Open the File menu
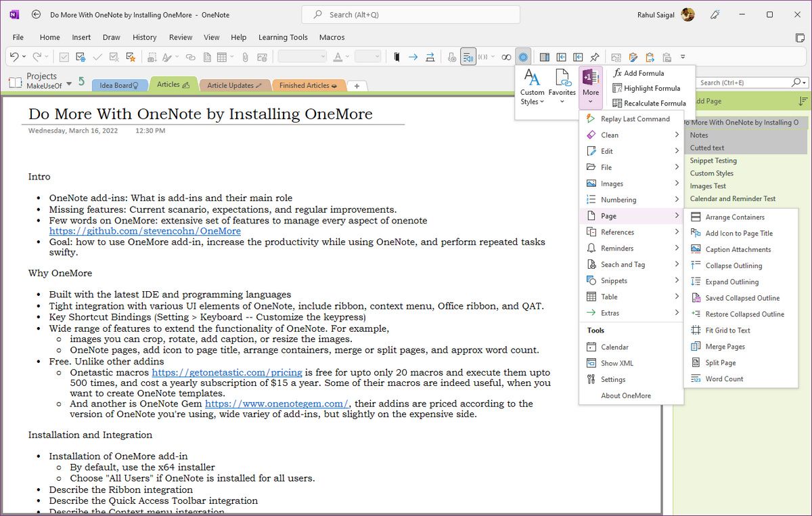Screen dimensions: 812x516 tap(18, 37)
